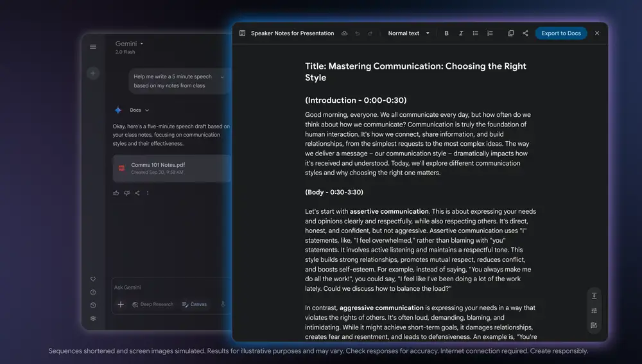Open Help icon in Gemini sidebar

(x=93, y=292)
